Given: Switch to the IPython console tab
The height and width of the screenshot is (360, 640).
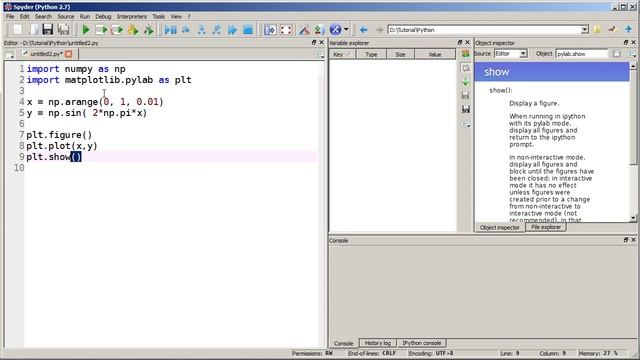Looking at the screenshot, I should point(422,343).
